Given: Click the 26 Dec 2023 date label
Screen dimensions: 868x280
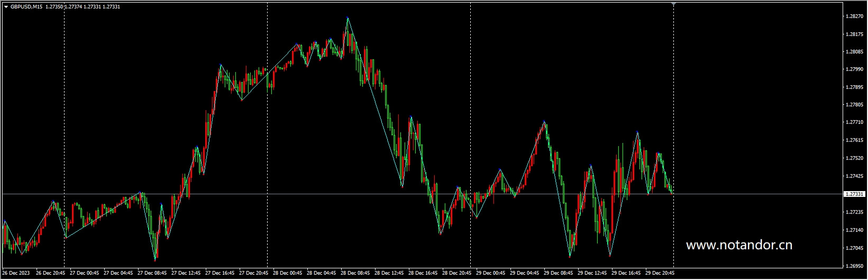Looking at the screenshot, I should tap(14, 274).
